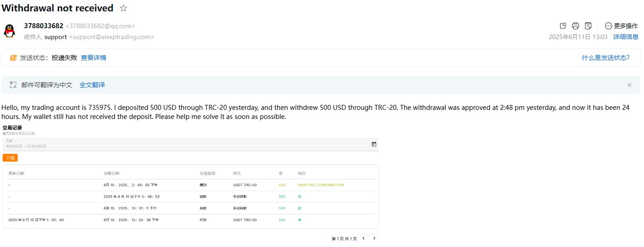Click recipient address support@alexptrading.com
This screenshot has width=644, height=247.
[111, 37]
